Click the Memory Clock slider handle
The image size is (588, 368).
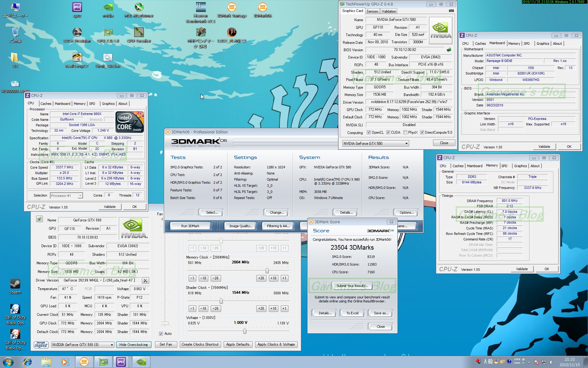pos(267,271)
